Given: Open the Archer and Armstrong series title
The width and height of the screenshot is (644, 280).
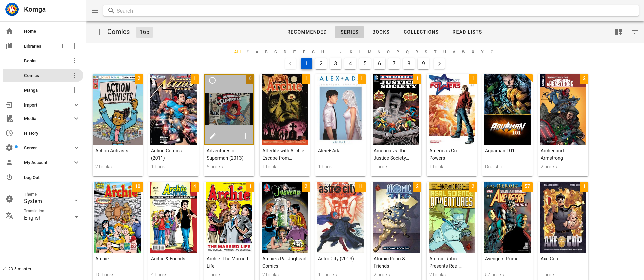Looking at the screenshot, I should click(552, 154).
